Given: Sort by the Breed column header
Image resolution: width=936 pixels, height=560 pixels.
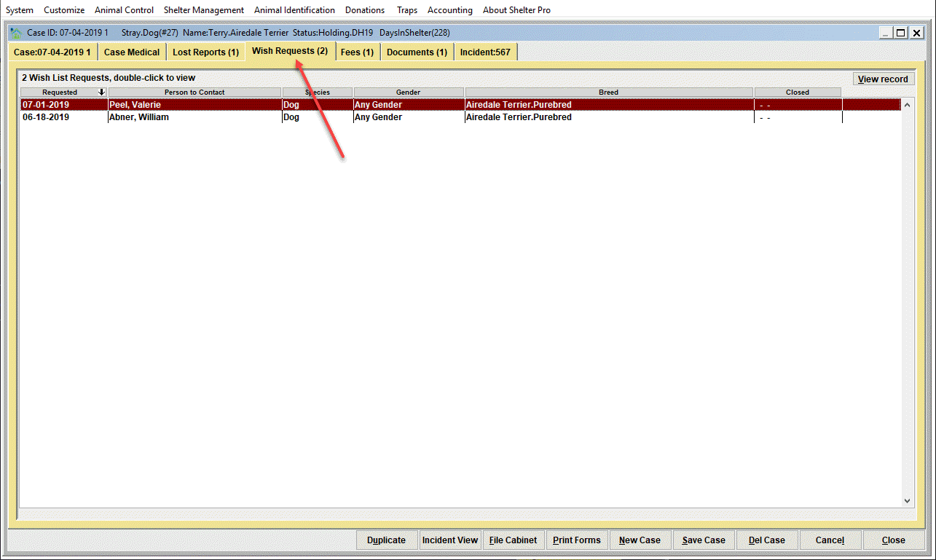Looking at the screenshot, I should 608,92.
